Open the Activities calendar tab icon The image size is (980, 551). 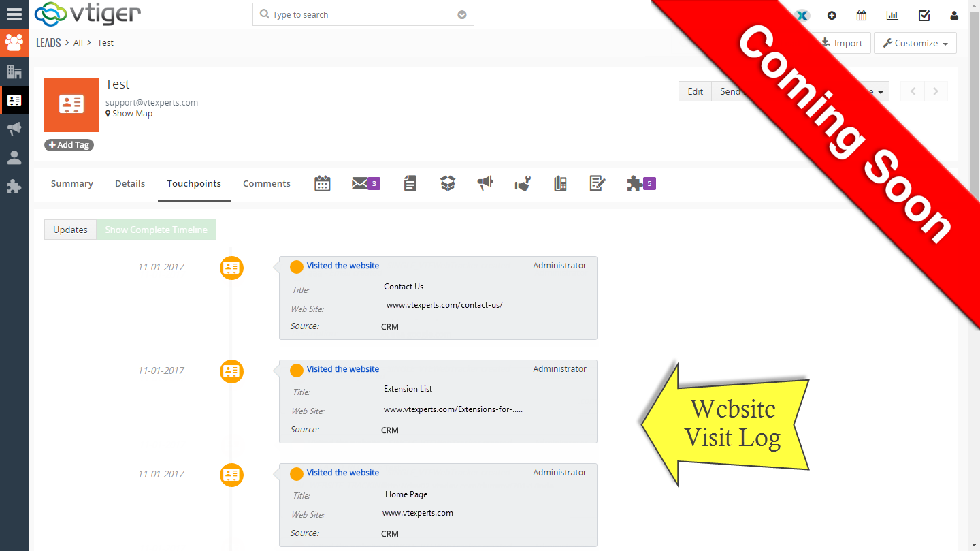(x=323, y=183)
